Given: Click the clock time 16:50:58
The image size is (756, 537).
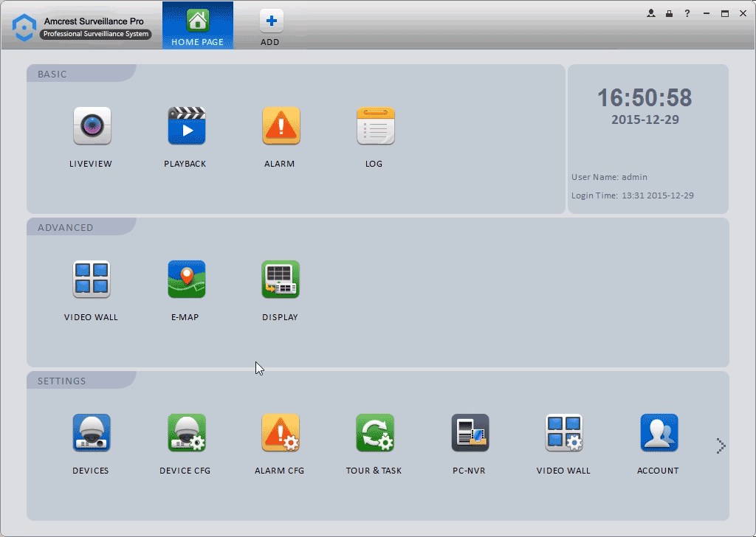Looking at the screenshot, I should (645, 98).
